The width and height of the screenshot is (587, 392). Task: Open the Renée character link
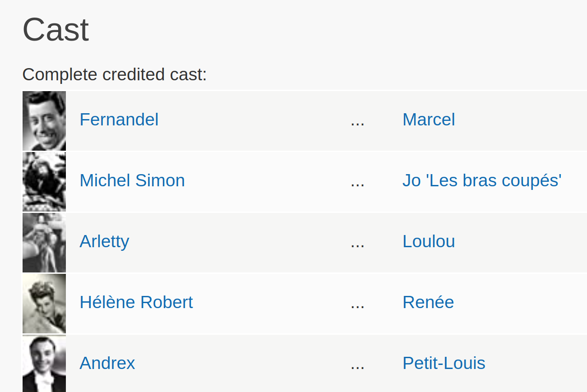[x=428, y=302]
